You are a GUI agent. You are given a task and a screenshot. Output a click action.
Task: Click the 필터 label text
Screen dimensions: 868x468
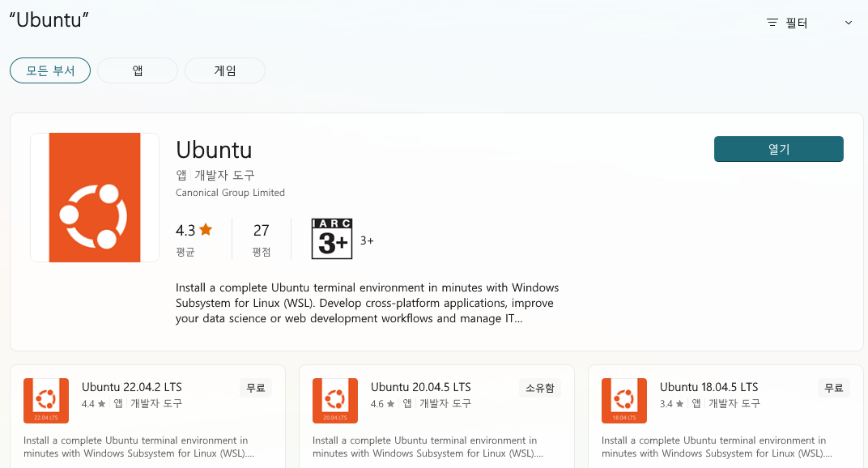coord(797,23)
